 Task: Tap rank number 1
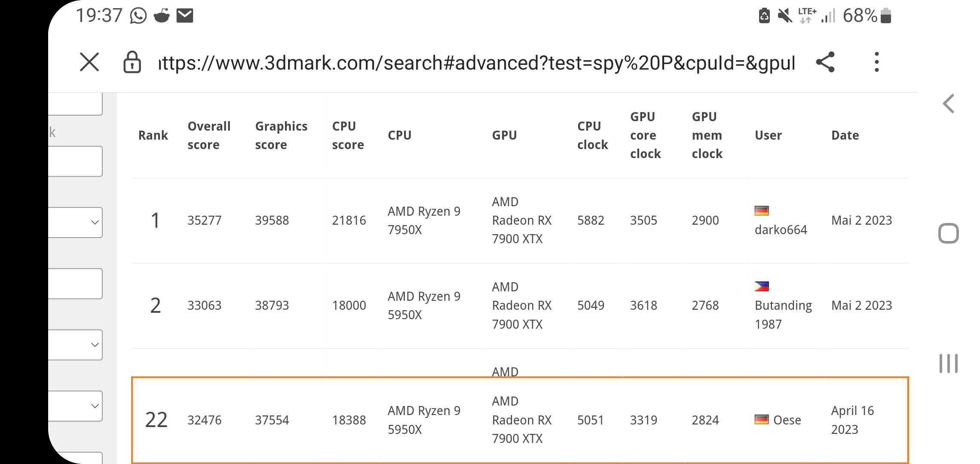[155, 220]
